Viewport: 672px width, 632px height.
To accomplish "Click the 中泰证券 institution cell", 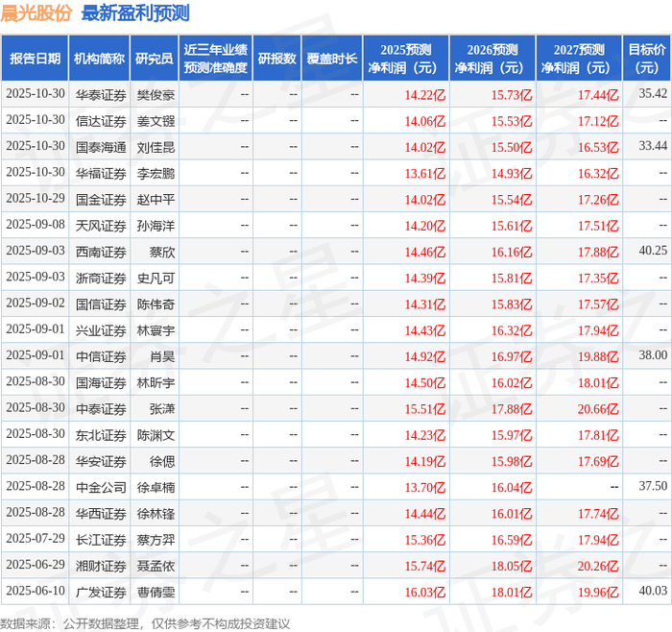I will tap(101, 409).
